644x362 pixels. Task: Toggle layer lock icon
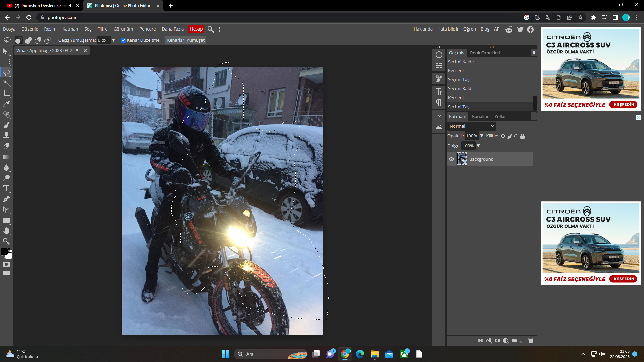522,136
